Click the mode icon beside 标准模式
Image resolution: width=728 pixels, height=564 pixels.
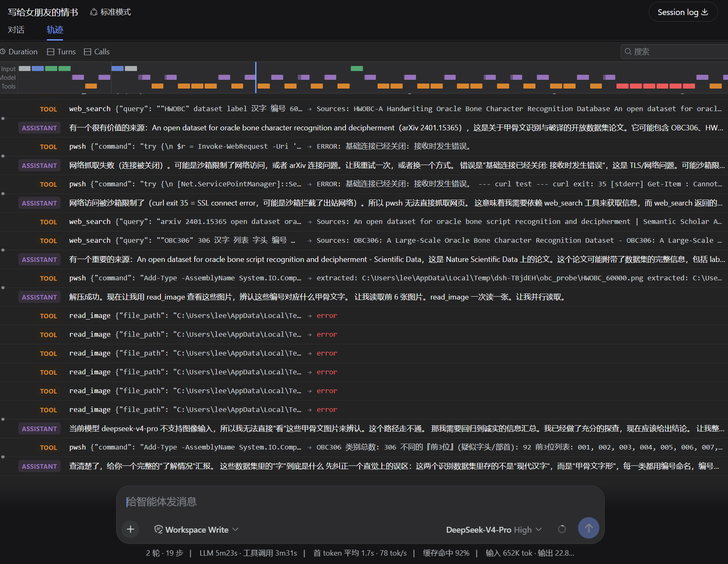[94, 12]
